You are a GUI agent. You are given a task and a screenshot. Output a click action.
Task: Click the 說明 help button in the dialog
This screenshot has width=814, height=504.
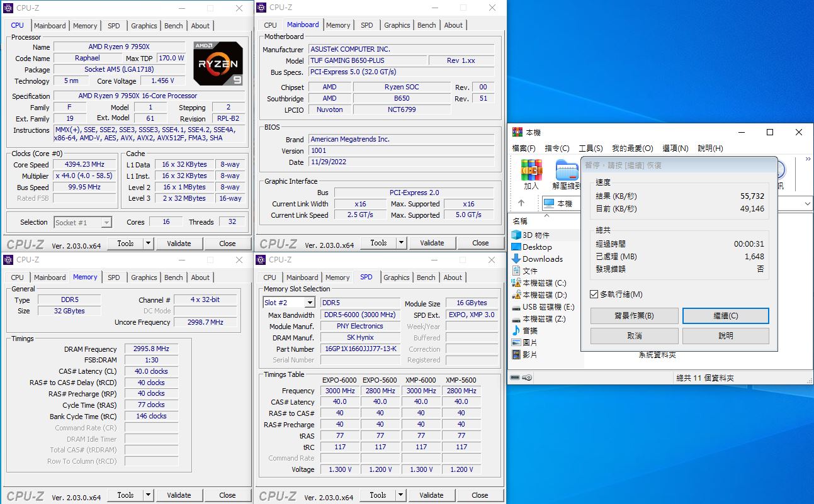click(x=726, y=336)
